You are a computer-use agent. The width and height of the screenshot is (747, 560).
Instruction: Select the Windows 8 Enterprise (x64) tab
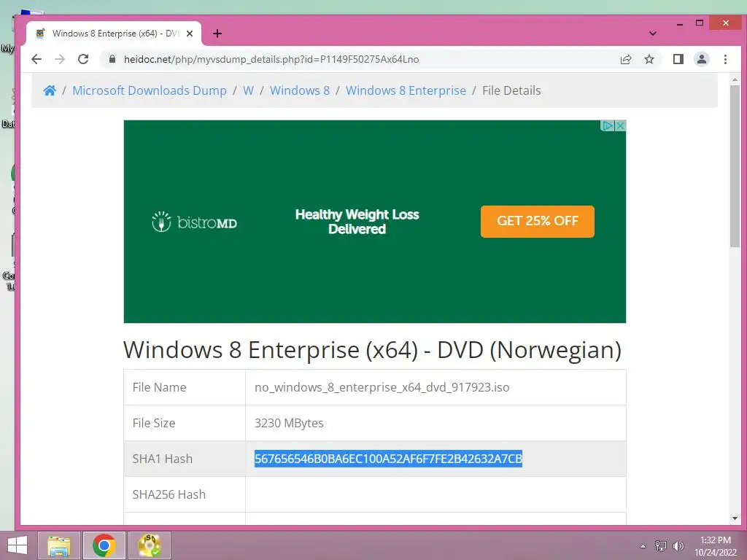pos(115,34)
